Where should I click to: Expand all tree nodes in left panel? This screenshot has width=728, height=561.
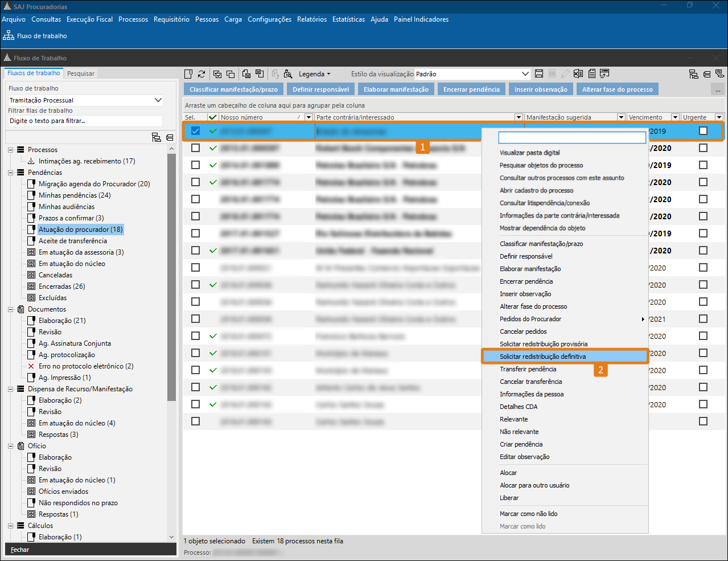pyautogui.click(x=157, y=137)
